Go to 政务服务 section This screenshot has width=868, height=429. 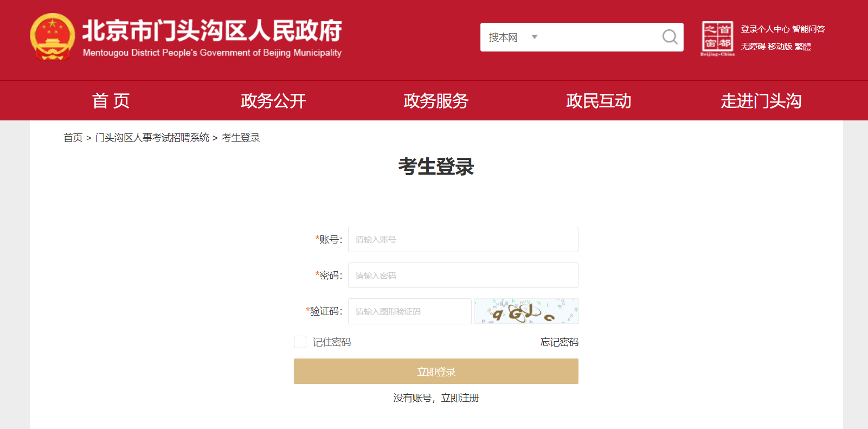coord(436,101)
